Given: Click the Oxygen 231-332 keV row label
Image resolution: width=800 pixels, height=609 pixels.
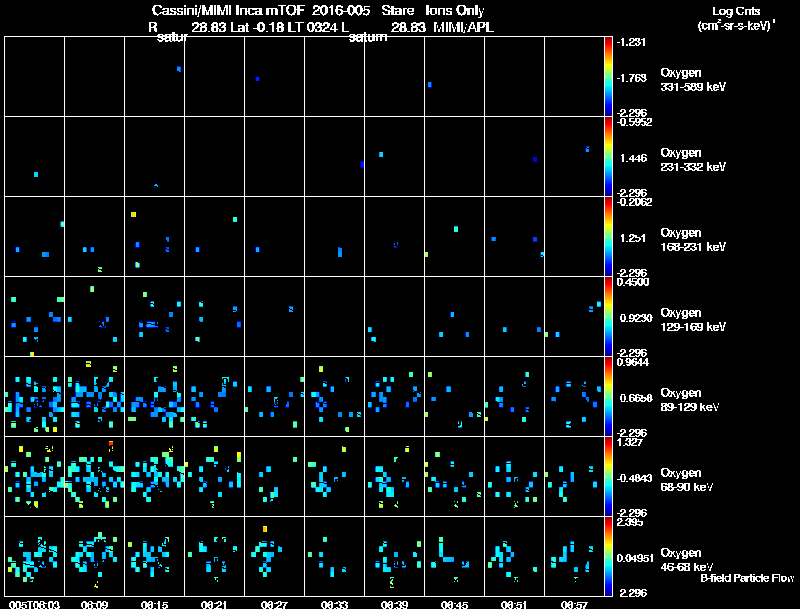Looking at the screenshot, I should [693, 160].
